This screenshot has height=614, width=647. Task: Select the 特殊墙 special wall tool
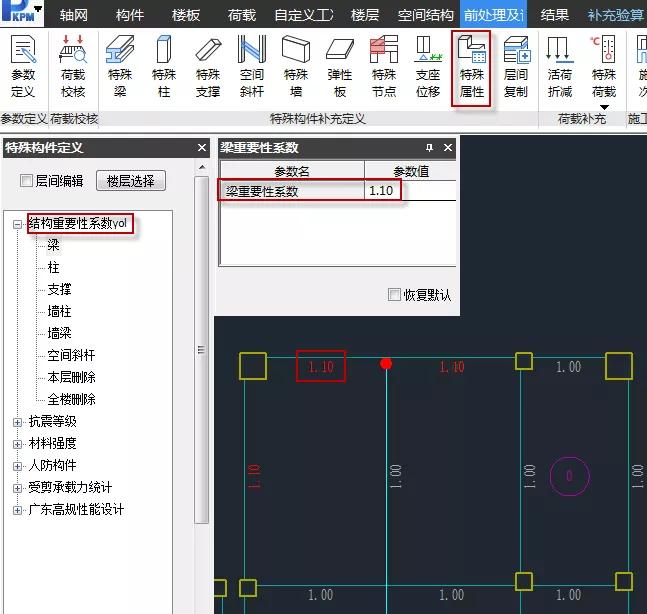point(296,66)
